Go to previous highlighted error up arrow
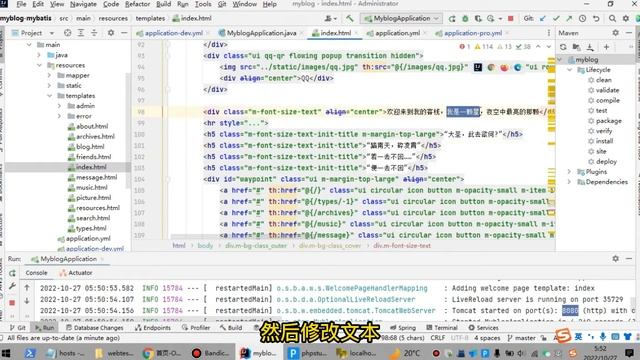The image size is (640, 360). (538, 47)
